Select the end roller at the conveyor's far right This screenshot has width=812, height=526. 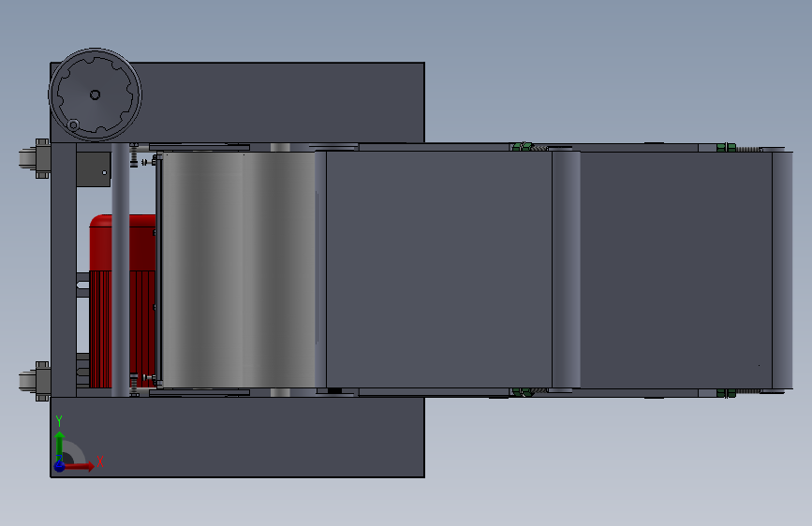click(782, 270)
